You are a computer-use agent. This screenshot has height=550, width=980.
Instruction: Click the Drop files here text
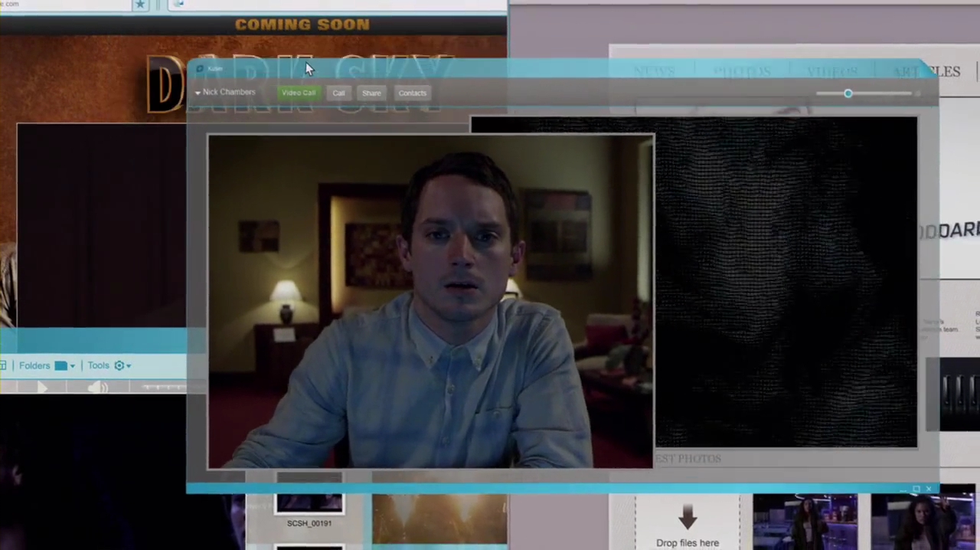tap(688, 543)
